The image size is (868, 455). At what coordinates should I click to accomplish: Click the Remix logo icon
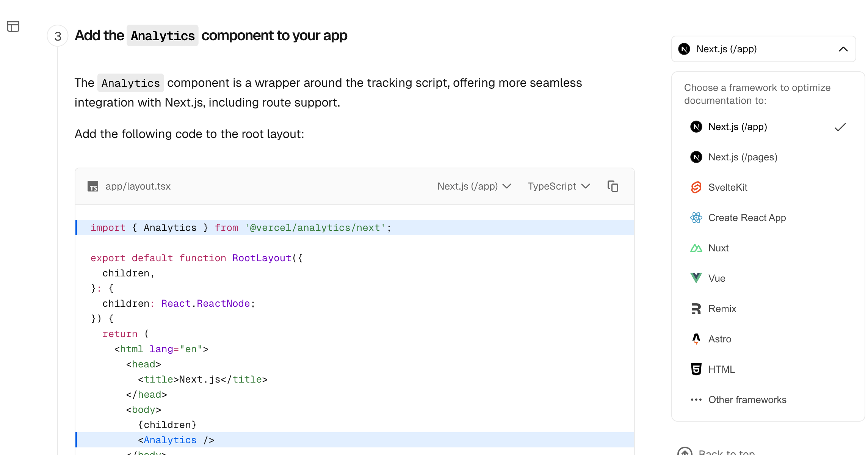click(x=696, y=309)
